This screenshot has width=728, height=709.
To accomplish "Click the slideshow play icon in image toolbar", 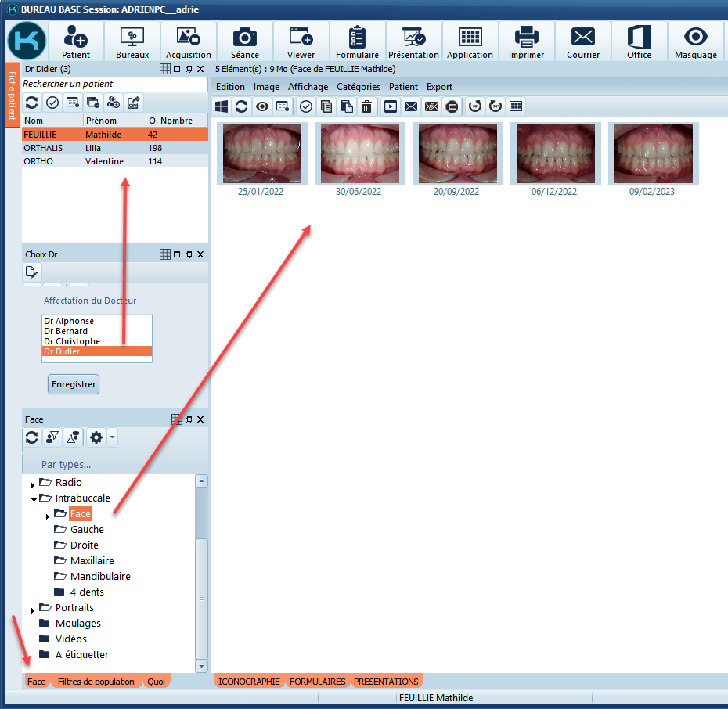I will click(x=390, y=106).
